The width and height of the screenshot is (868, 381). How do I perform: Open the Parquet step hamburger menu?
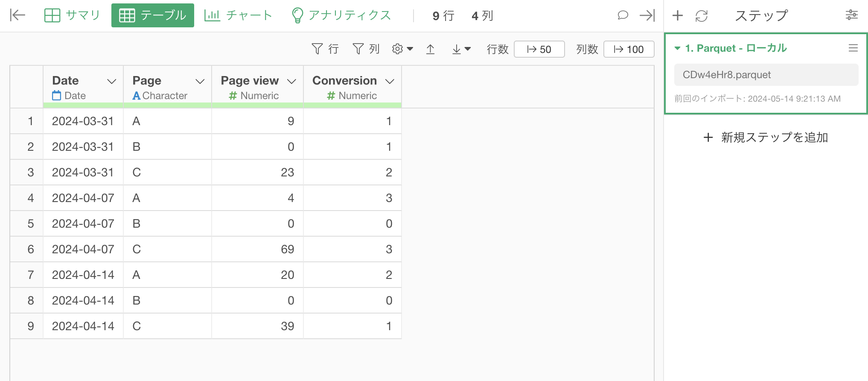(853, 48)
